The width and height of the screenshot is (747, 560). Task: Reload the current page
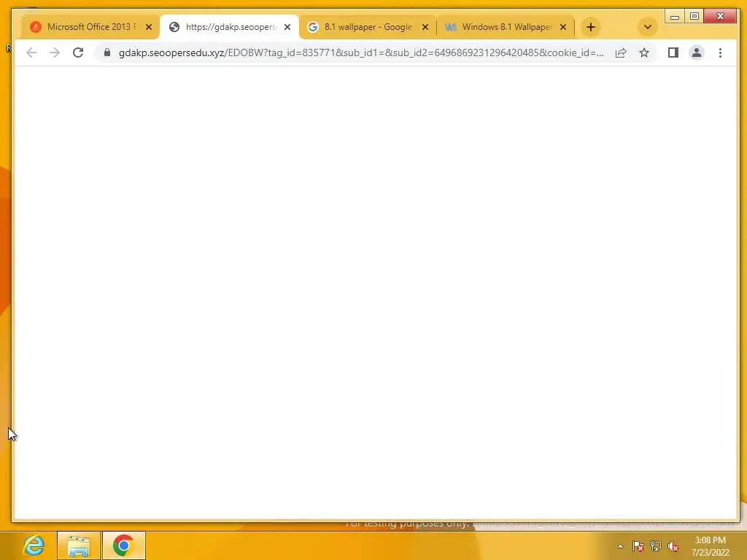[78, 52]
